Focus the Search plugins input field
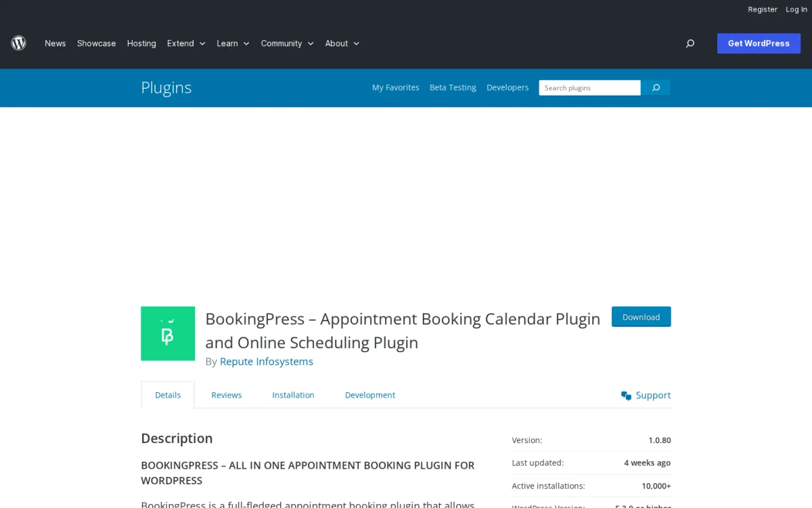The width and height of the screenshot is (812, 508). click(x=589, y=87)
